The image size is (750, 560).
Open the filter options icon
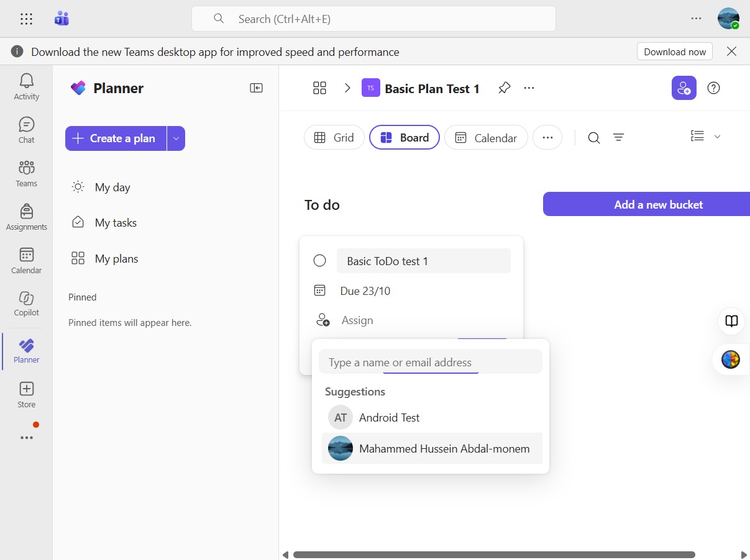coord(618,138)
